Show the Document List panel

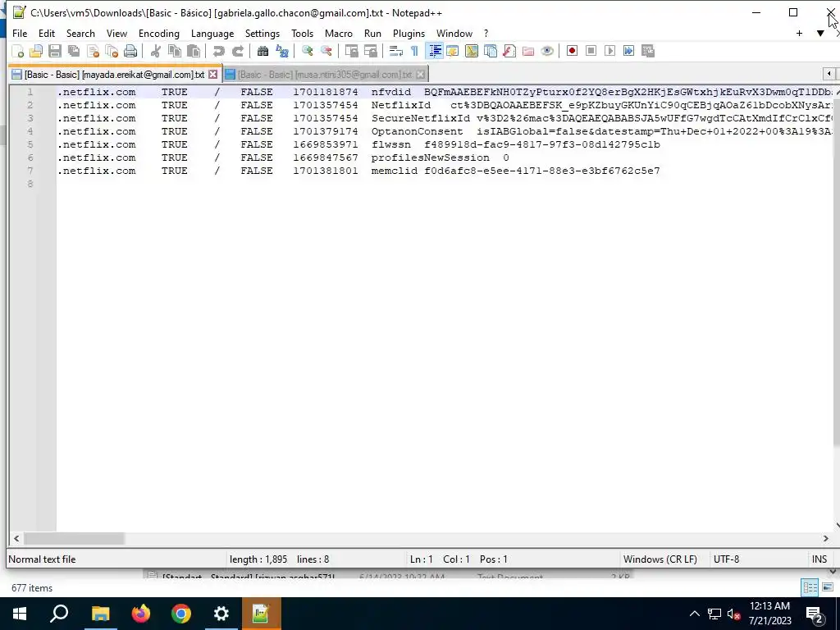pyautogui.click(x=491, y=51)
